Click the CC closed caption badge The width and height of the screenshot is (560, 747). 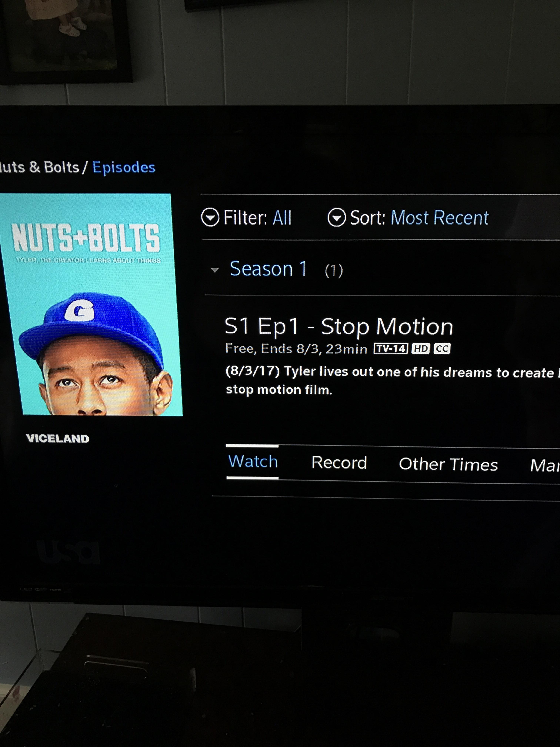click(x=442, y=348)
